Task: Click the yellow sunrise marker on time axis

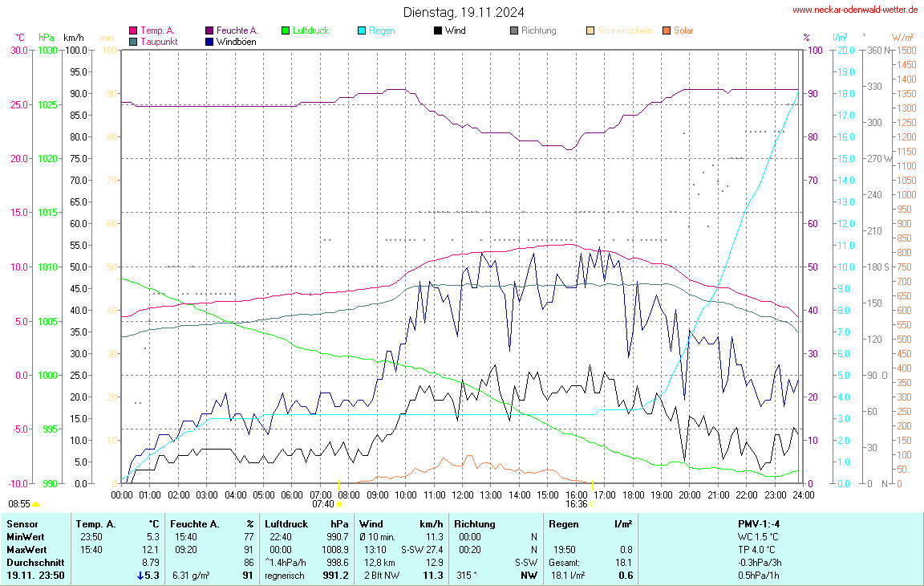Action: pyautogui.click(x=339, y=486)
